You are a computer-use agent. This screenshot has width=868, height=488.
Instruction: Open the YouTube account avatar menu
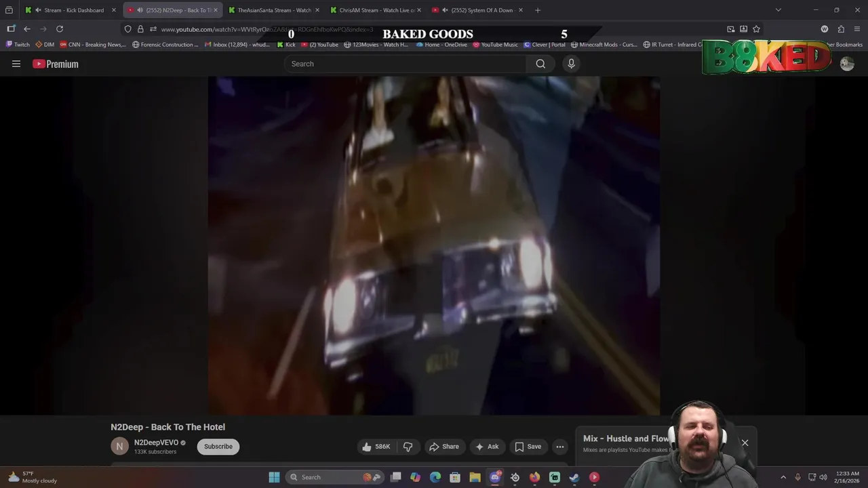(x=847, y=64)
